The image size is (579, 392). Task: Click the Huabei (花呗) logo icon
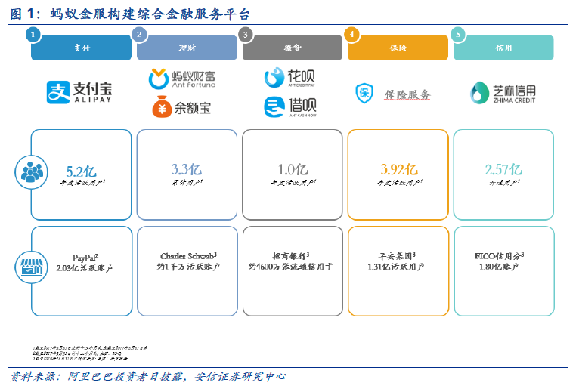click(x=274, y=78)
